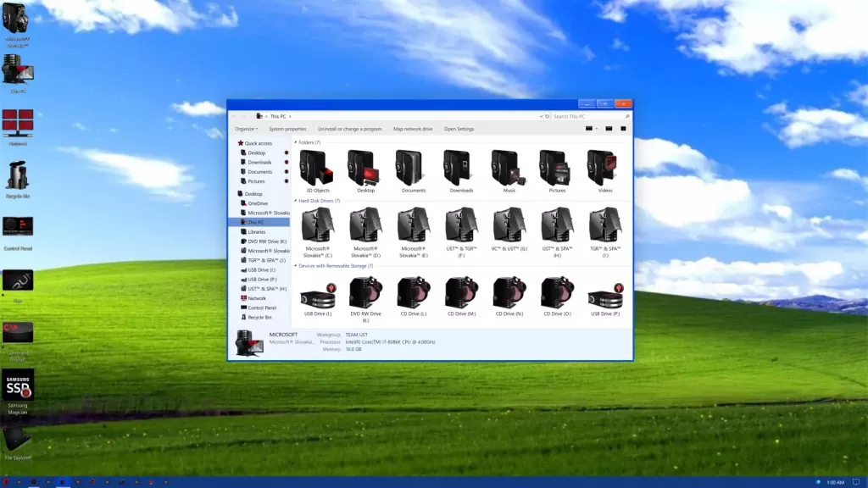Select USB Drive (P:) in removable storage group
The image size is (868, 488).
tap(605, 299)
